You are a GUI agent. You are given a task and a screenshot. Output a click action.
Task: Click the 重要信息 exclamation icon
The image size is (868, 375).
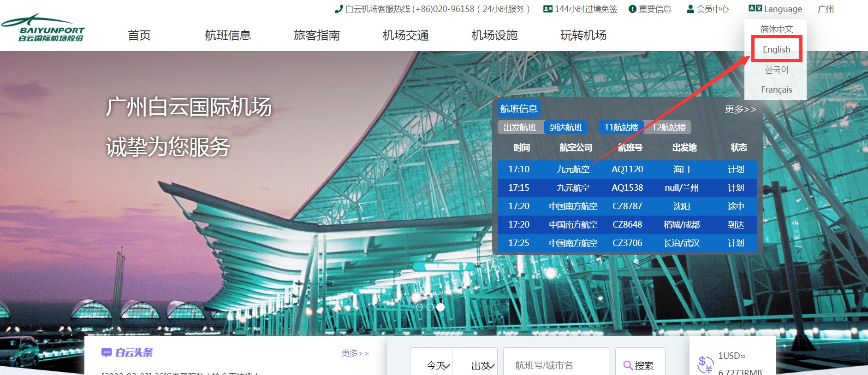[632, 9]
